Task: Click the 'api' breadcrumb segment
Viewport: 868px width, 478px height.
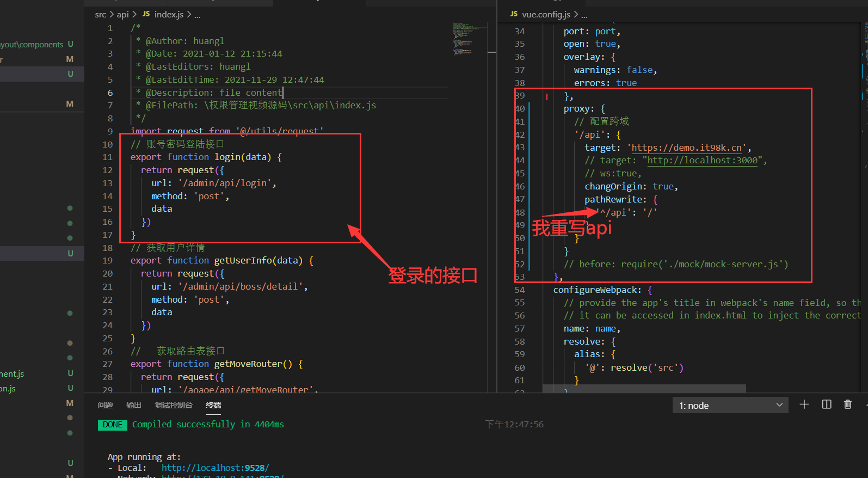Action: click(122, 14)
